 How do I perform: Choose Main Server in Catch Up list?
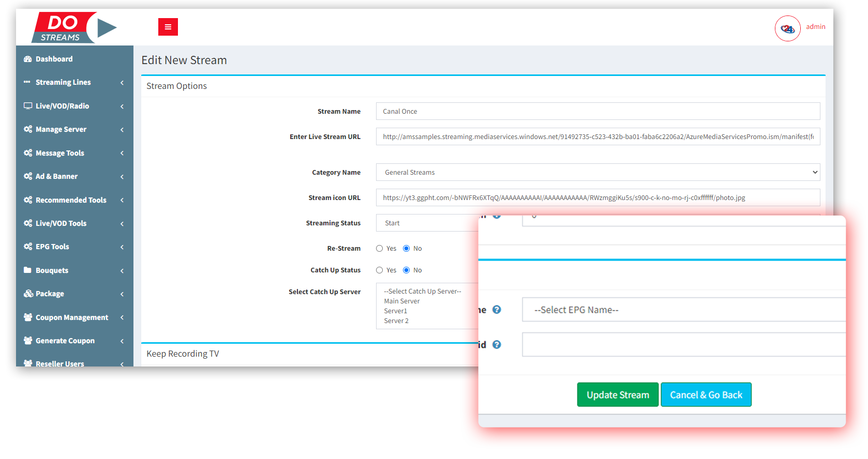tap(402, 301)
